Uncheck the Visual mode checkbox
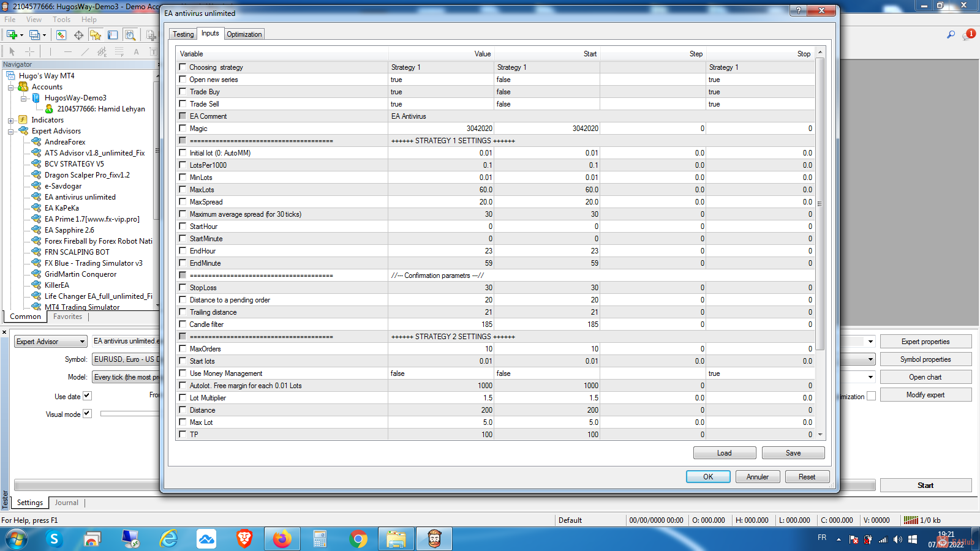This screenshot has width=980, height=551. click(x=87, y=413)
